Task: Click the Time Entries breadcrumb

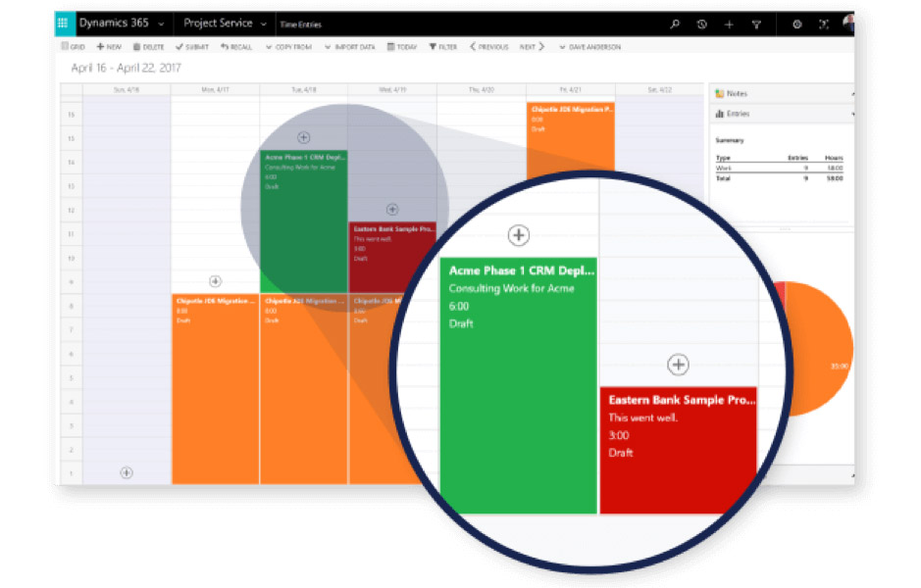Action: click(x=301, y=24)
